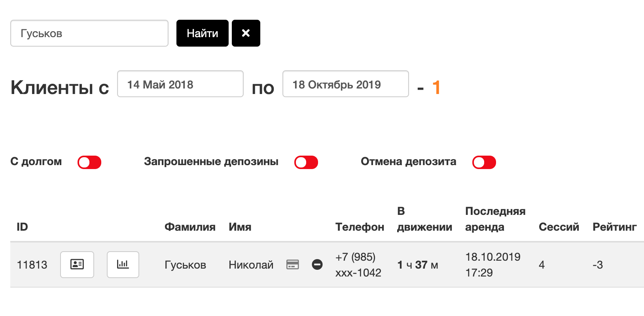644x316 pixels.
Task: Toggle the «Отмена депозита» switch
Action: tap(484, 162)
